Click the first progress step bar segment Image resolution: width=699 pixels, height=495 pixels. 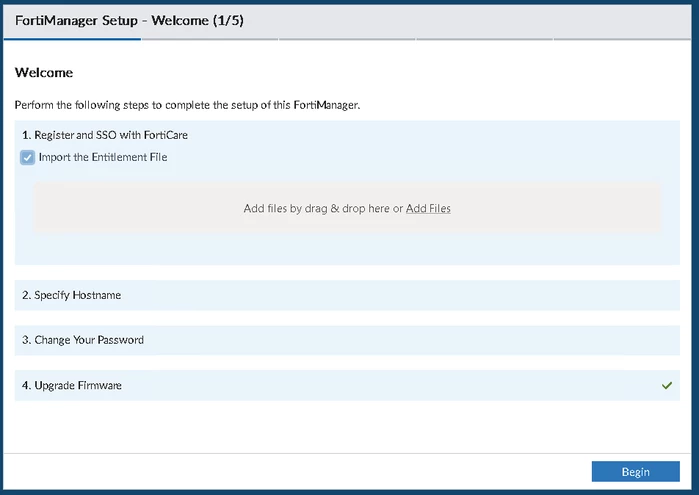pos(72,39)
